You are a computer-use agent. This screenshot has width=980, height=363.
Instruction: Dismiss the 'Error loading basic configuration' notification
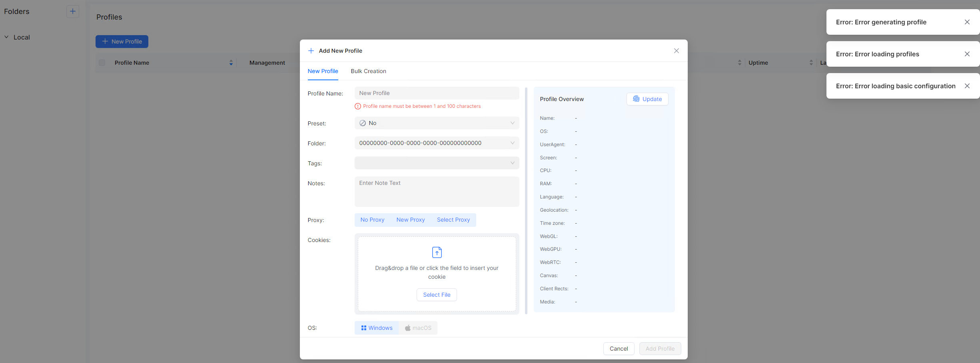click(x=967, y=86)
